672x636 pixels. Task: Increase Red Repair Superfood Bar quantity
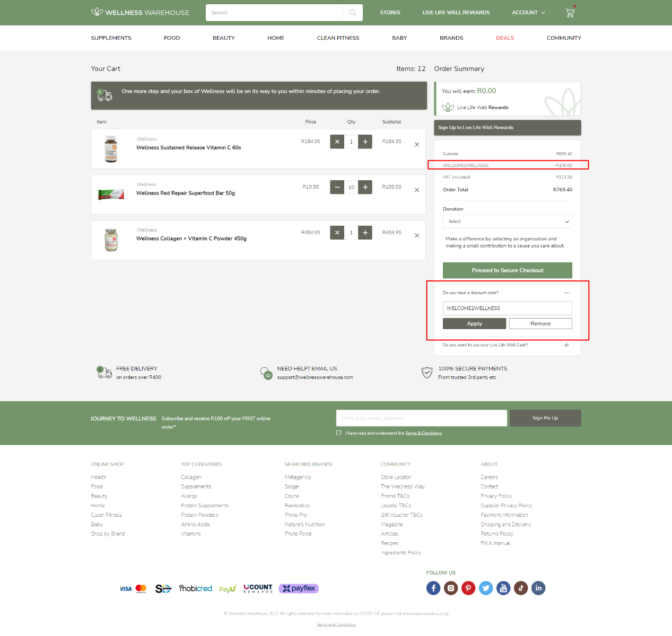tap(365, 187)
